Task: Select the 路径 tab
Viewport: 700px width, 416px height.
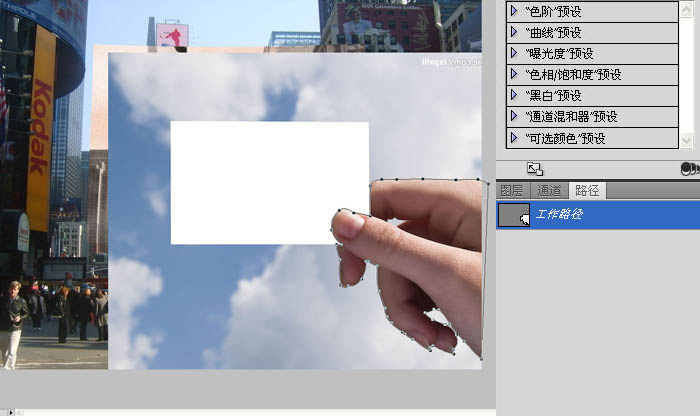Action: (x=586, y=190)
